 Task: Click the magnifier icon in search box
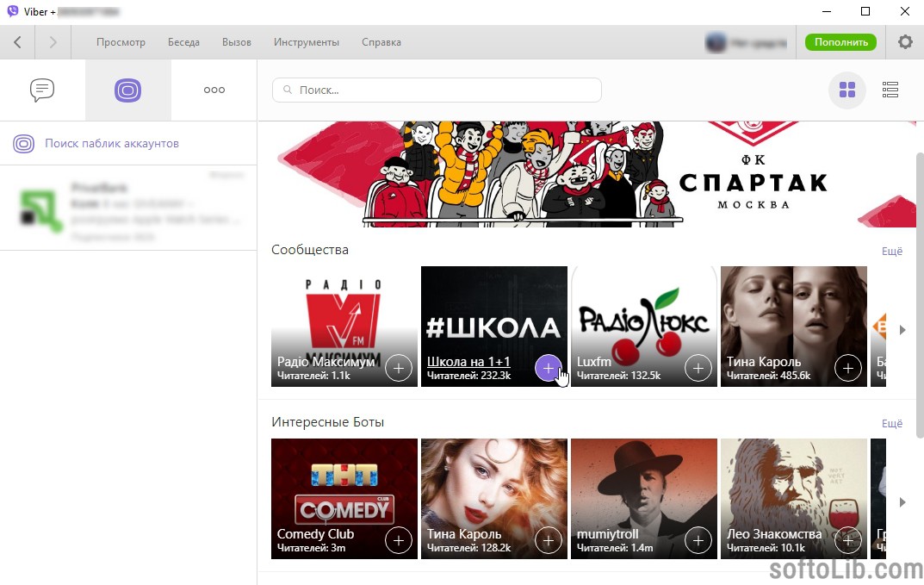tap(288, 90)
